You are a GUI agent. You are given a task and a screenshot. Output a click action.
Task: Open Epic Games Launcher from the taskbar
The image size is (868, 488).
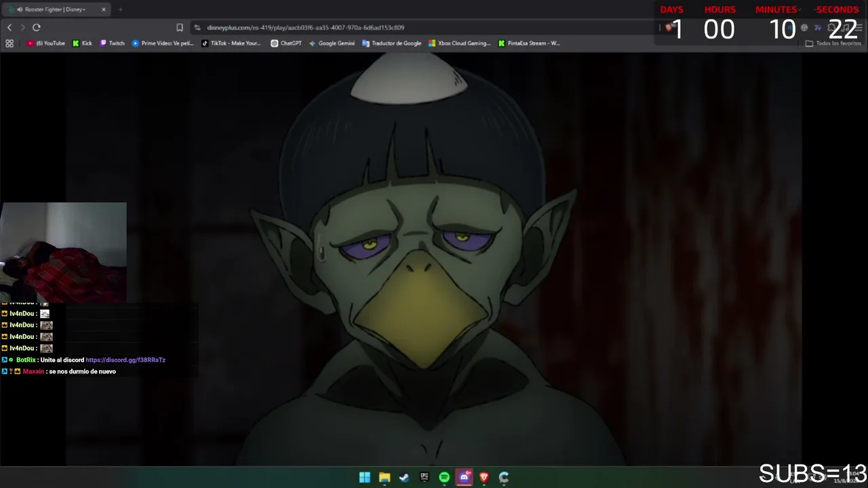coord(425,477)
